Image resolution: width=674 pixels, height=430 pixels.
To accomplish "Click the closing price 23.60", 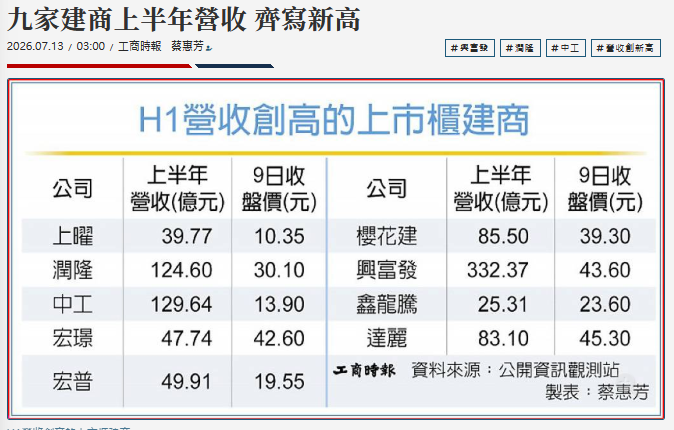I will [605, 304].
